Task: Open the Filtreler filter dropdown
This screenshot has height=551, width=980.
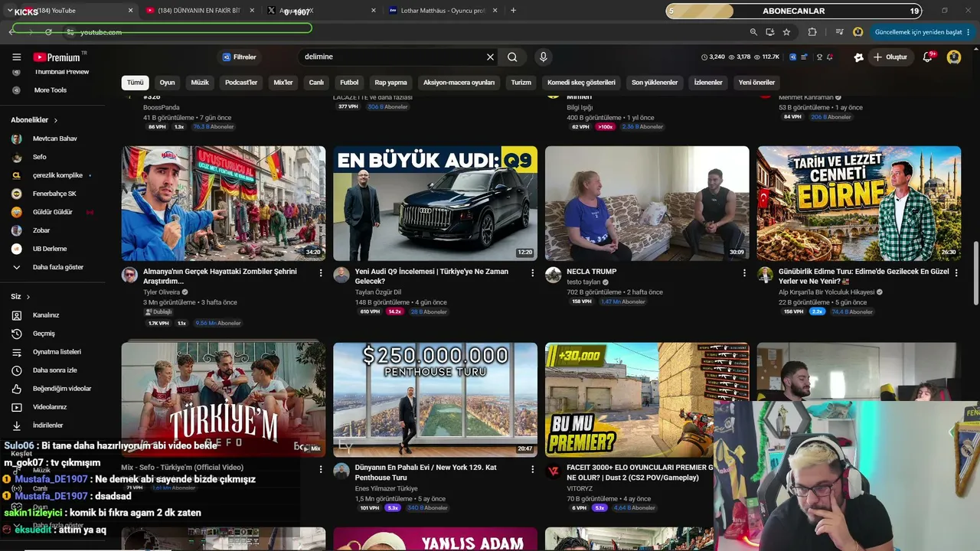Action: tap(239, 57)
